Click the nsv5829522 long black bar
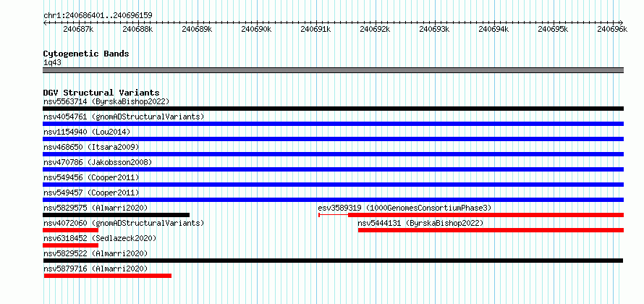 333,261
